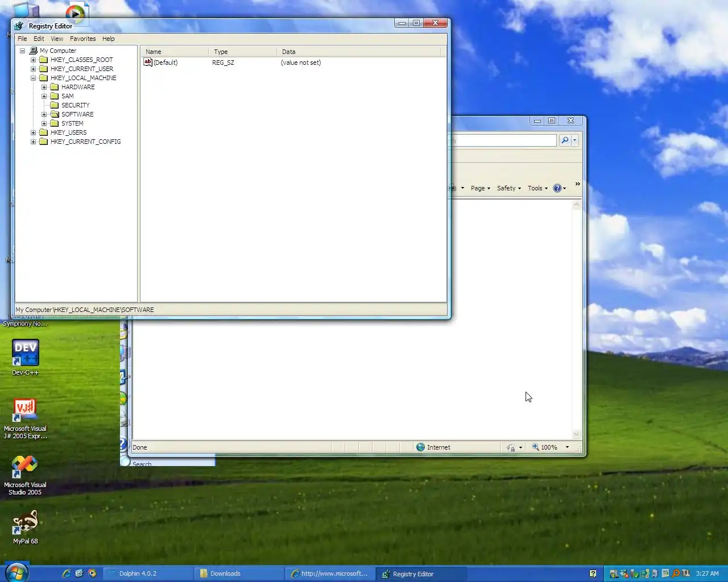Click the browser Help question mark icon
Viewport: 728px width, 582px height.
(x=557, y=188)
